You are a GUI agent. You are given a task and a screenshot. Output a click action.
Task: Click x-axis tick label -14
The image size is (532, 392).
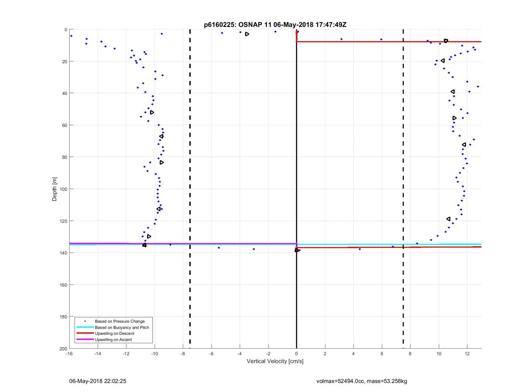98,354
